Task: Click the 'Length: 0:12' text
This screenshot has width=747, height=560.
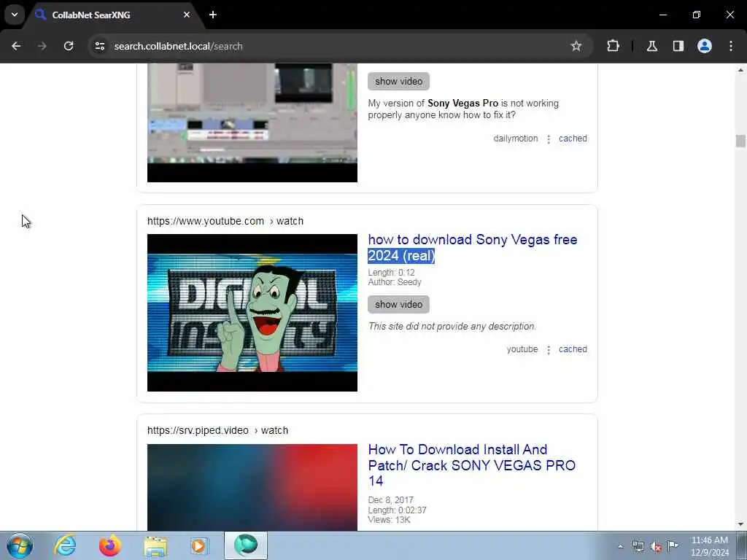Action: point(391,273)
